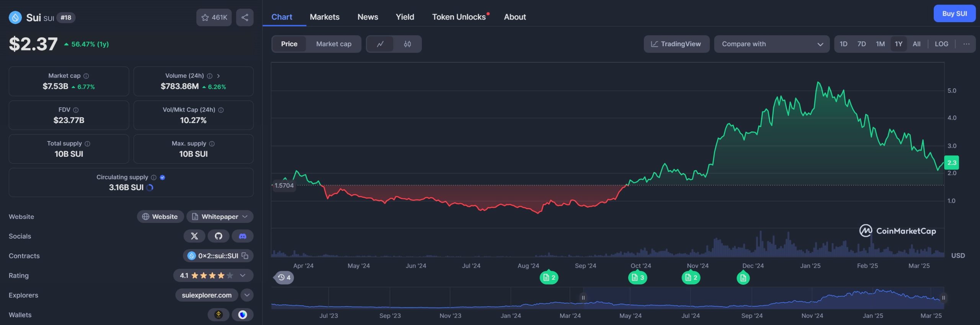The height and width of the screenshot is (325, 980).
Task: Click the Buy SUI button
Action: point(954,14)
